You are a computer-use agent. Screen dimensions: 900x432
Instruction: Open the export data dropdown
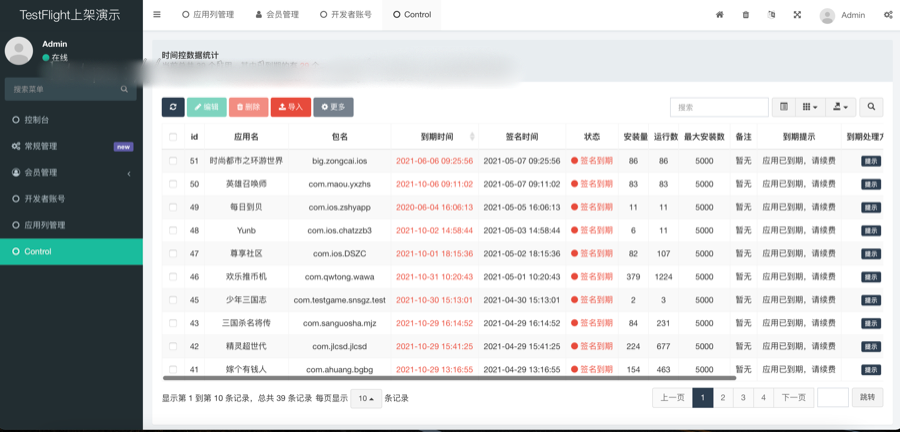point(841,107)
